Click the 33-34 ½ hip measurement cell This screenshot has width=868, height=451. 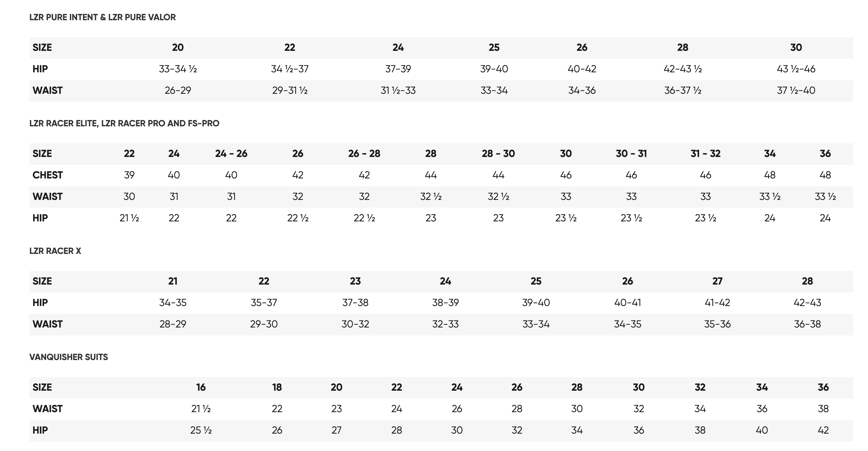point(178,69)
